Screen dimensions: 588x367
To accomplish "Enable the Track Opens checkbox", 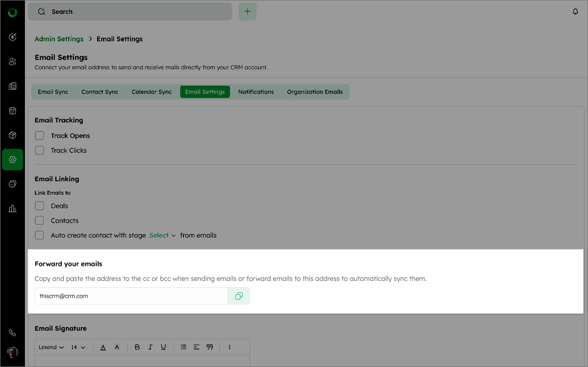I will [x=40, y=136].
